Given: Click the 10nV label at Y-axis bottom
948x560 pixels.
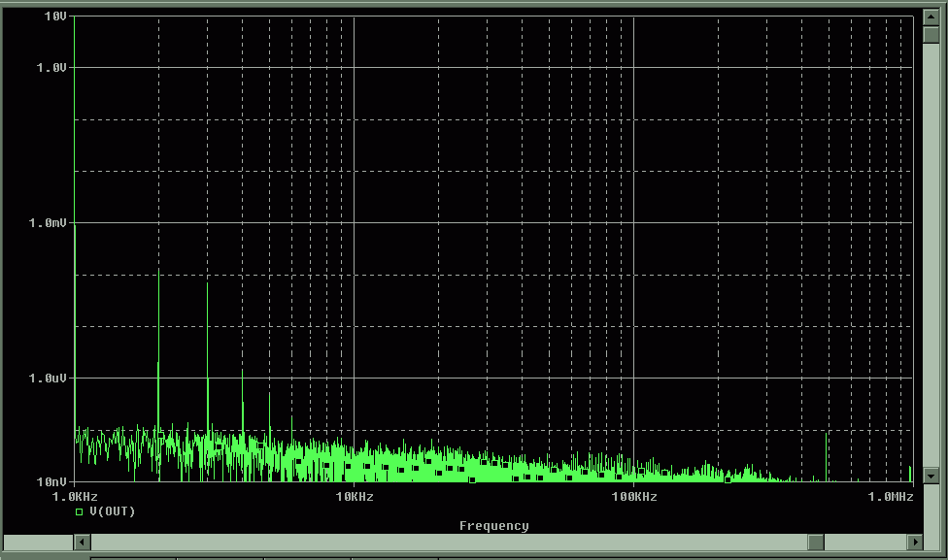Looking at the screenshot, I should [52, 481].
